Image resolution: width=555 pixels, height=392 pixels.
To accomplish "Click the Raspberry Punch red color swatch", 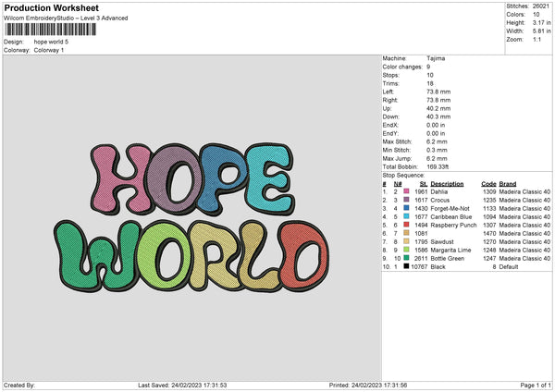I will click(x=406, y=225).
